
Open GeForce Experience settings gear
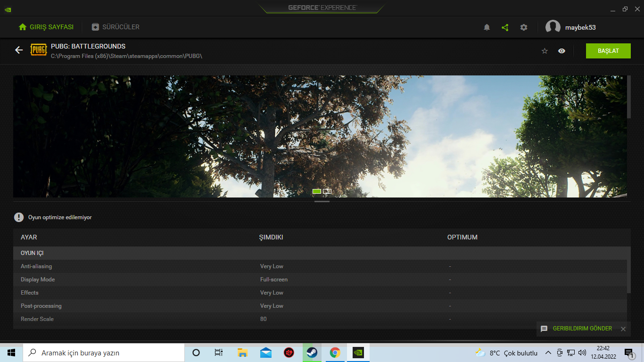click(524, 27)
